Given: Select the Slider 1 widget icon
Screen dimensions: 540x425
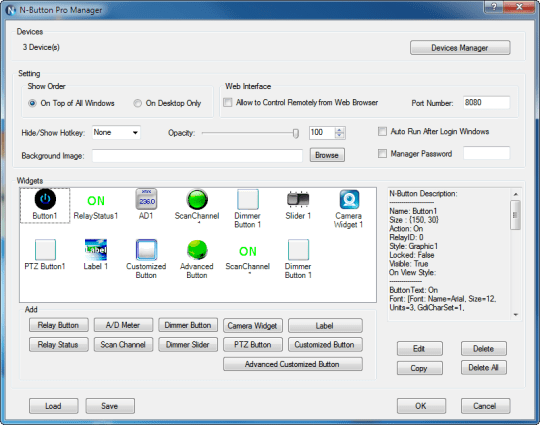Looking at the screenshot, I should pos(298,199).
